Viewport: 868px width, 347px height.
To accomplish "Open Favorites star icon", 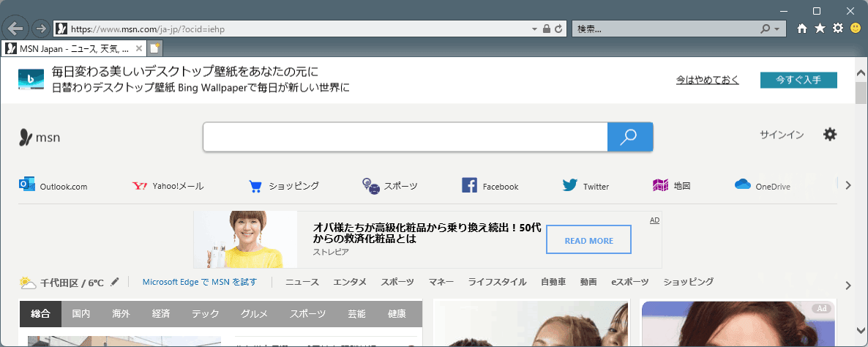I will click(820, 29).
